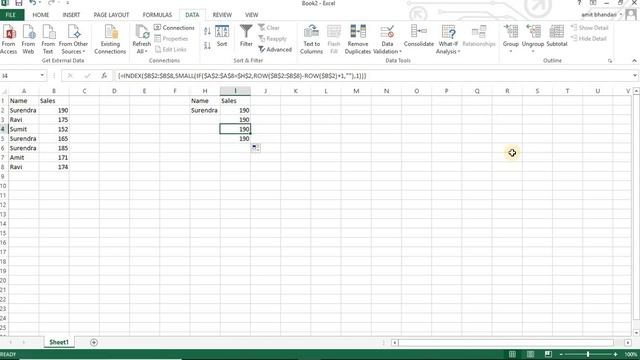
Task: Switch to the INSERT tab
Action: click(x=71, y=15)
